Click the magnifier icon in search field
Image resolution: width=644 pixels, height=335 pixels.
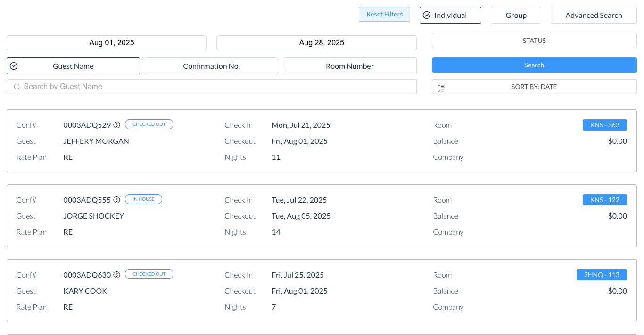point(17,87)
